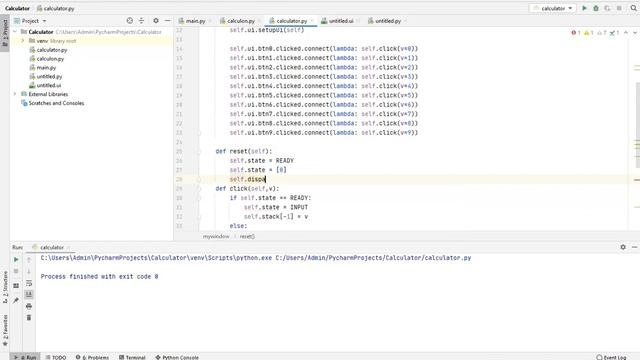
Task: Select untitled.ui in the project tree
Action: click(x=48, y=85)
